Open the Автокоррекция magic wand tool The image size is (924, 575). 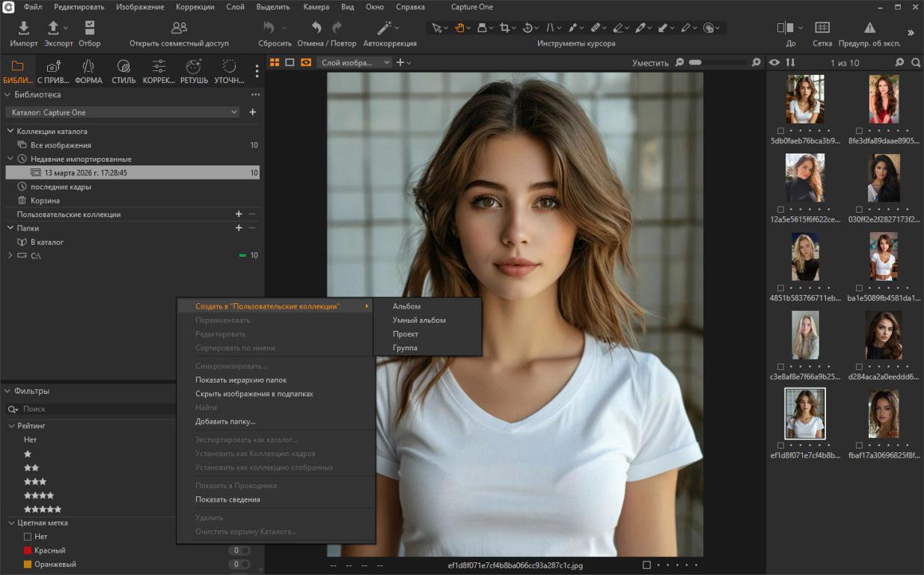[x=385, y=28]
